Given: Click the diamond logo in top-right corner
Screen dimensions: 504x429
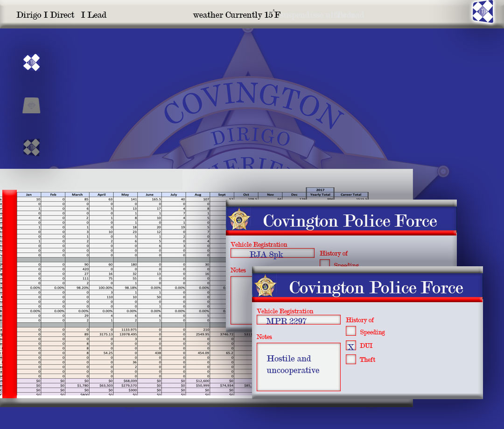Looking at the screenshot, I should (483, 12).
